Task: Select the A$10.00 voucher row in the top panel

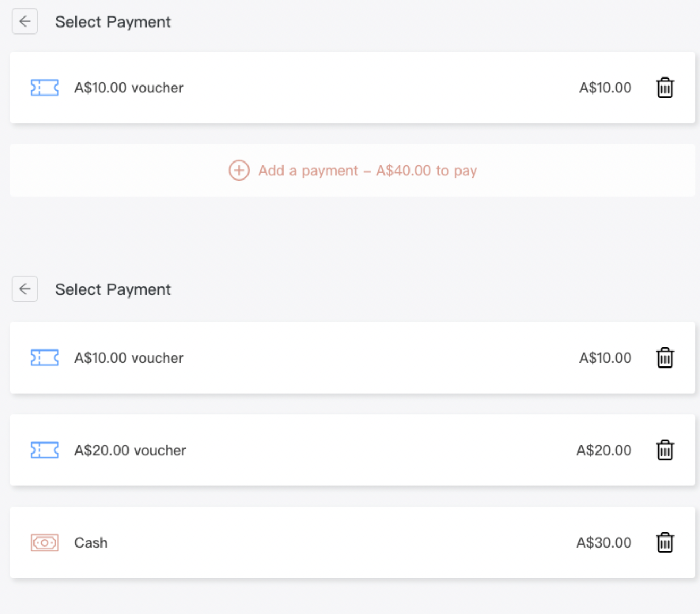Action: pos(353,88)
